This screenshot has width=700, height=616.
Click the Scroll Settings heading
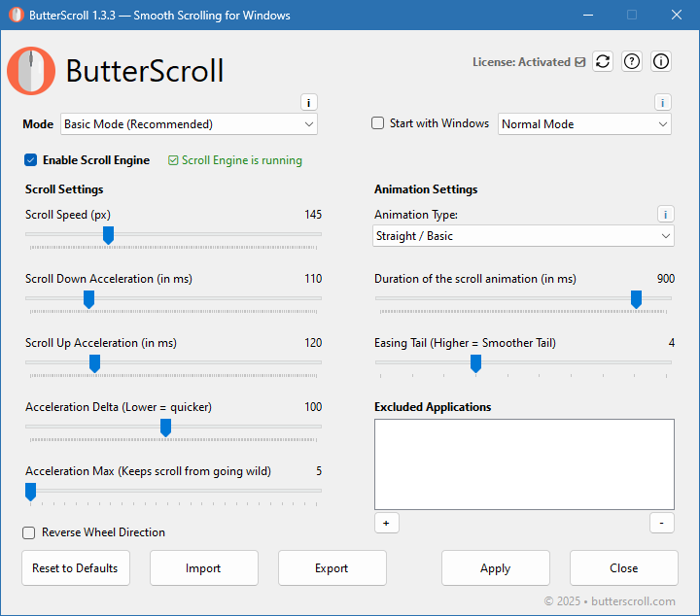[x=64, y=189]
